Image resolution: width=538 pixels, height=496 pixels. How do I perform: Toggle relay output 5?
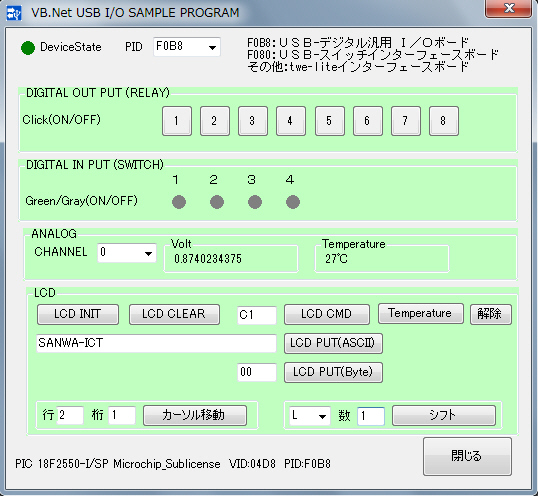(330, 121)
